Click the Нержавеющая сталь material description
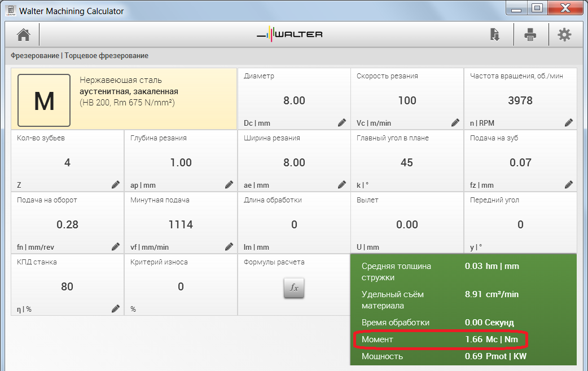The width and height of the screenshot is (588, 371). pyautogui.click(x=129, y=91)
